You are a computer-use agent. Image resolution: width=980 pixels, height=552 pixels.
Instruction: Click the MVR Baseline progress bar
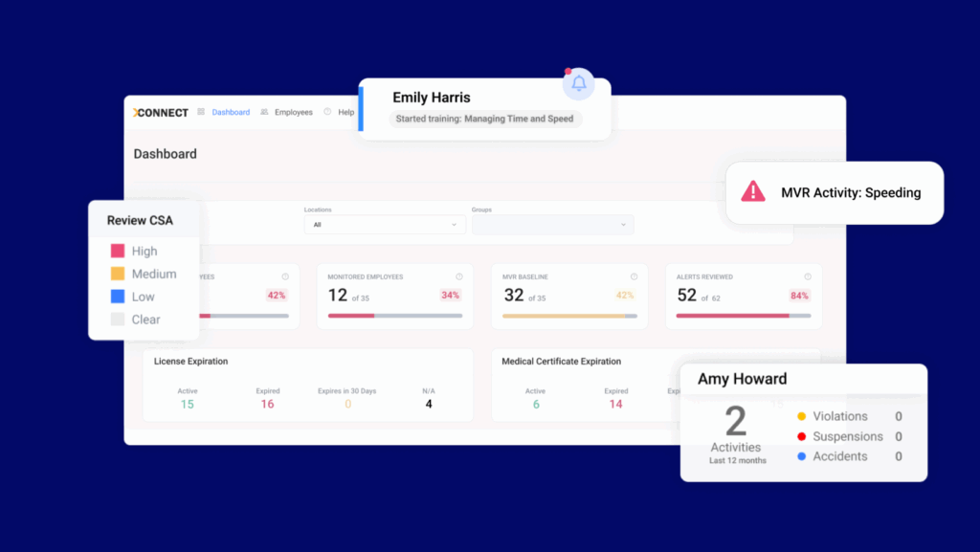point(569,316)
